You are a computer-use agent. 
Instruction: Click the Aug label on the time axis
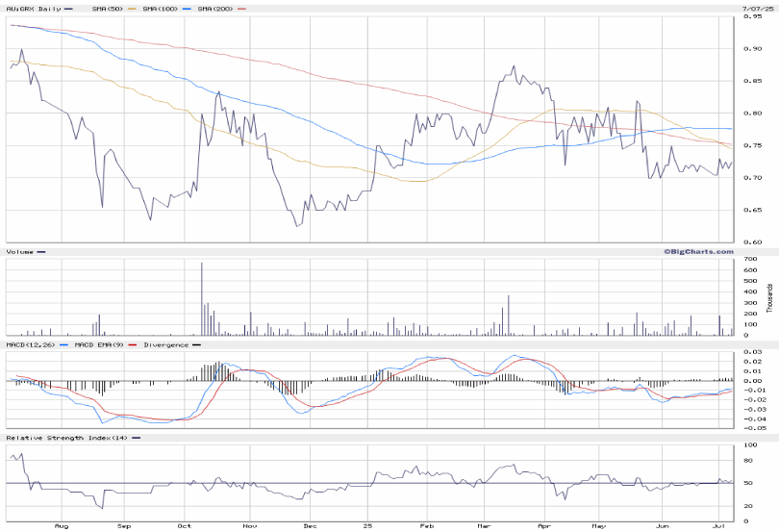(x=62, y=526)
